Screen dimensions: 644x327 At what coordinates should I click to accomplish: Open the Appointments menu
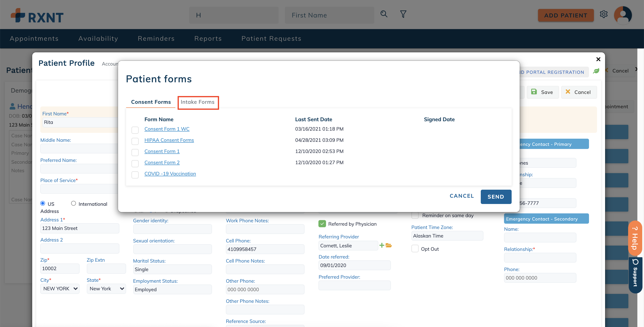point(34,38)
